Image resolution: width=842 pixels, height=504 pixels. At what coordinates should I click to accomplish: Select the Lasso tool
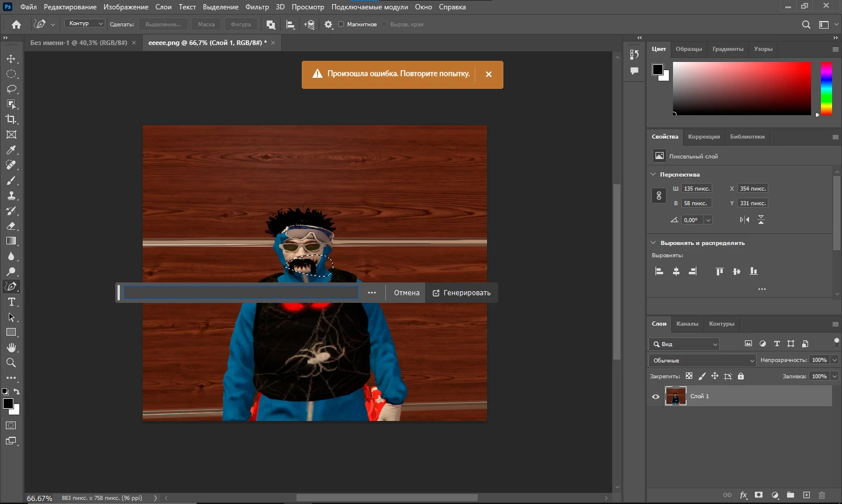click(x=11, y=89)
